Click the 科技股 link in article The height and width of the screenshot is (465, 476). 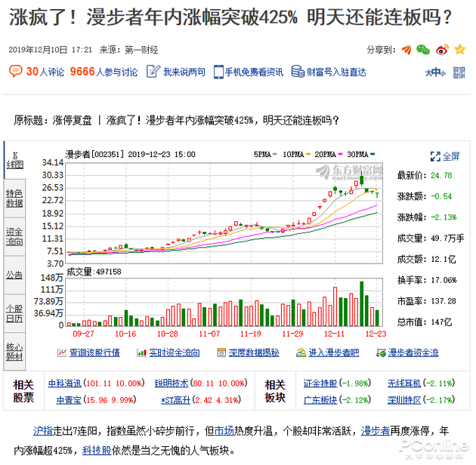(x=97, y=451)
